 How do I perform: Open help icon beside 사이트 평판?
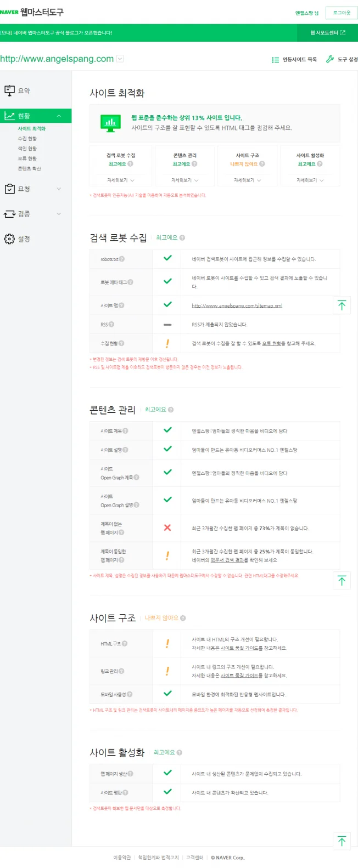126,792
